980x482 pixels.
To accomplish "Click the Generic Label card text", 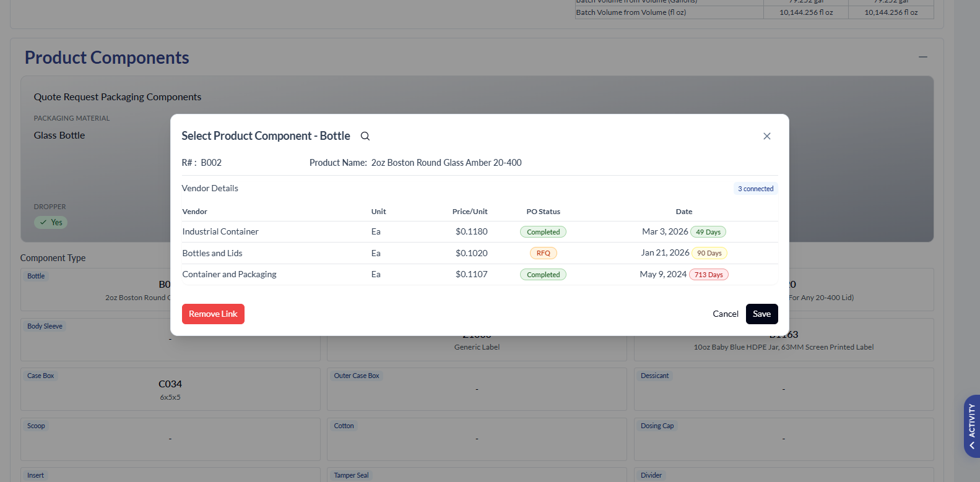I will point(477,347).
